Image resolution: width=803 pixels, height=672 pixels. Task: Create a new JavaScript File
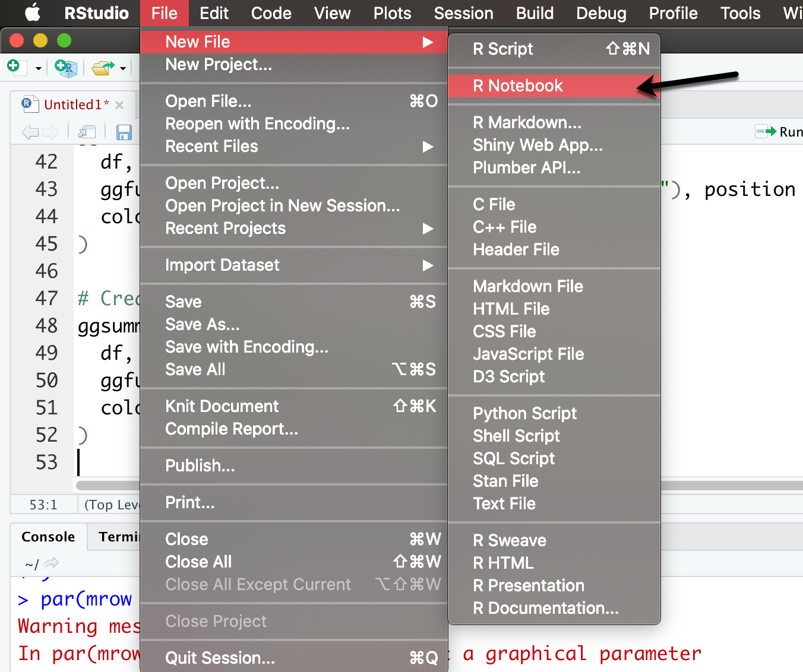(x=554, y=354)
